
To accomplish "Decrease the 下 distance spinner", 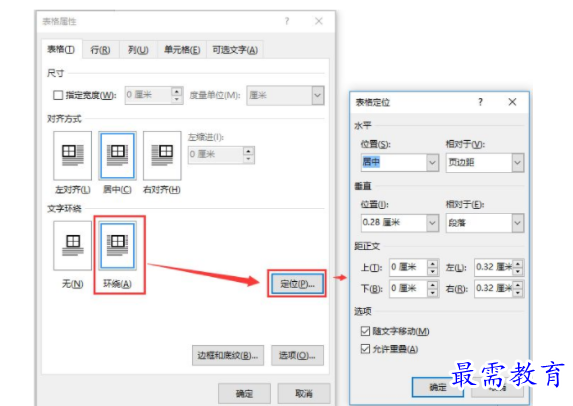I will point(433,293).
